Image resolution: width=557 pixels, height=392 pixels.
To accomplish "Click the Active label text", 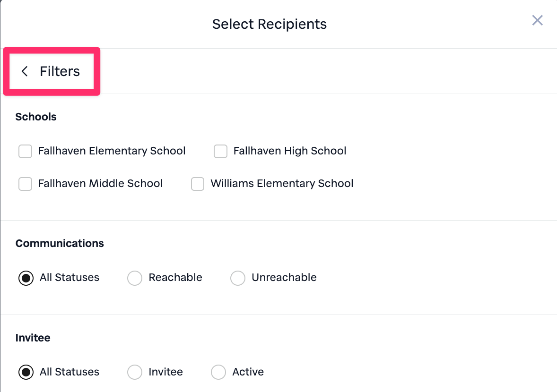I will (x=248, y=372).
